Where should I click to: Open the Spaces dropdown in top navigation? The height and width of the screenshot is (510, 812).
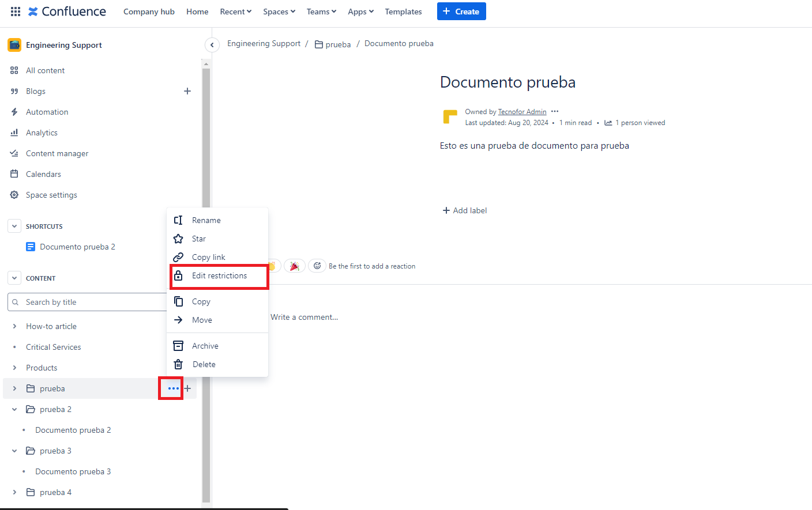pos(279,12)
